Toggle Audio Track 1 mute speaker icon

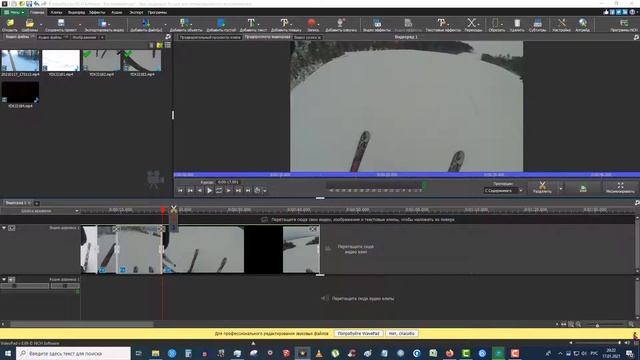coord(11,280)
